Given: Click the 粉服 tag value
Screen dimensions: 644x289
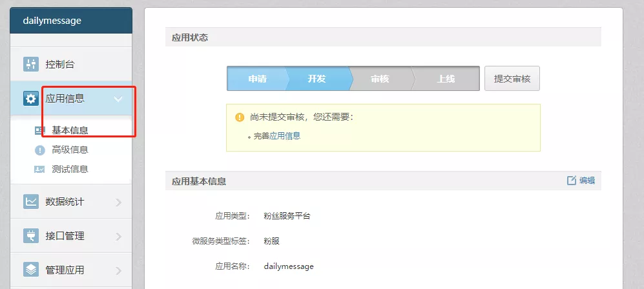Looking at the screenshot, I should (x=271, y=241).
